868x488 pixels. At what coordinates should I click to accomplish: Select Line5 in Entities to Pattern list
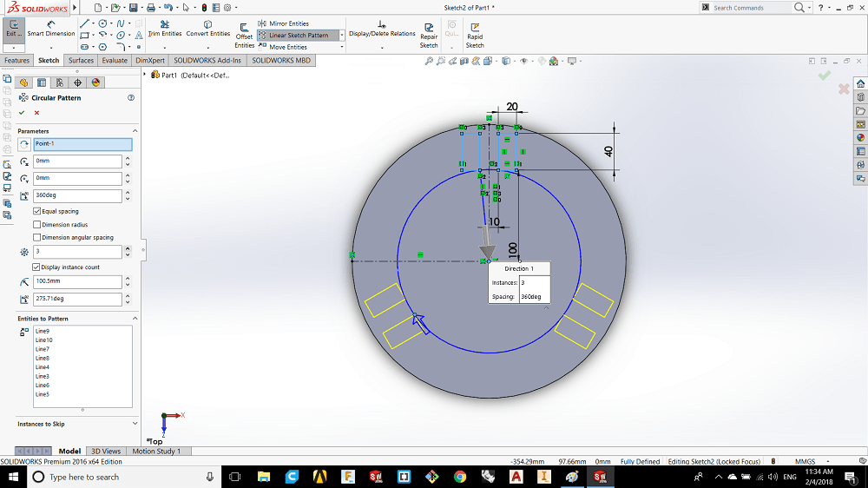click(43, 394)
